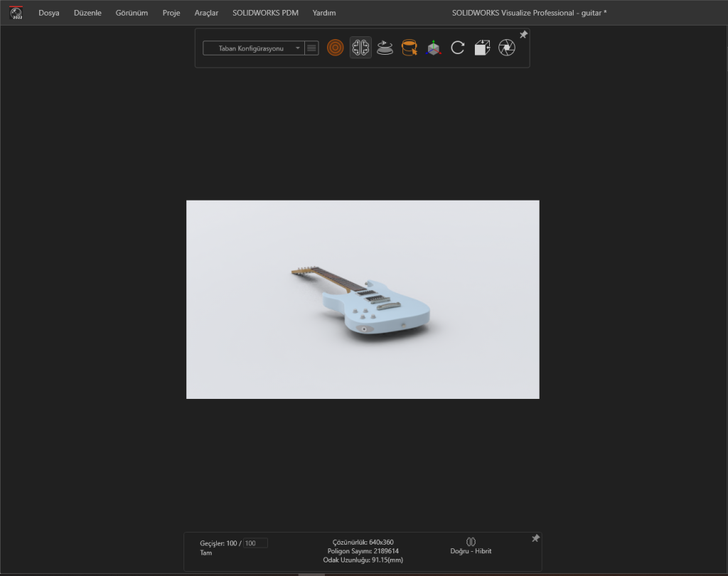
Task: Click the turntable icon in toolbar
Action: [385, 48]
